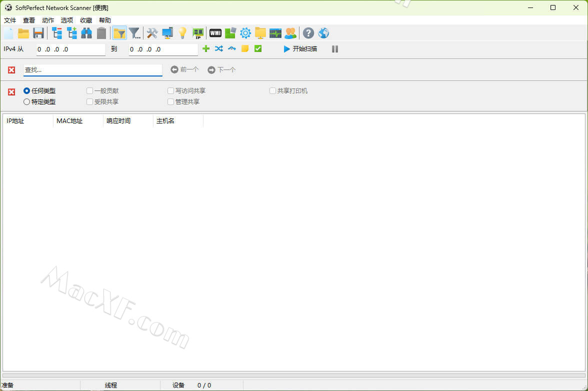Click the blue gear icon
The width and height of the screenshot is (588, 391).
coord(245,33)
